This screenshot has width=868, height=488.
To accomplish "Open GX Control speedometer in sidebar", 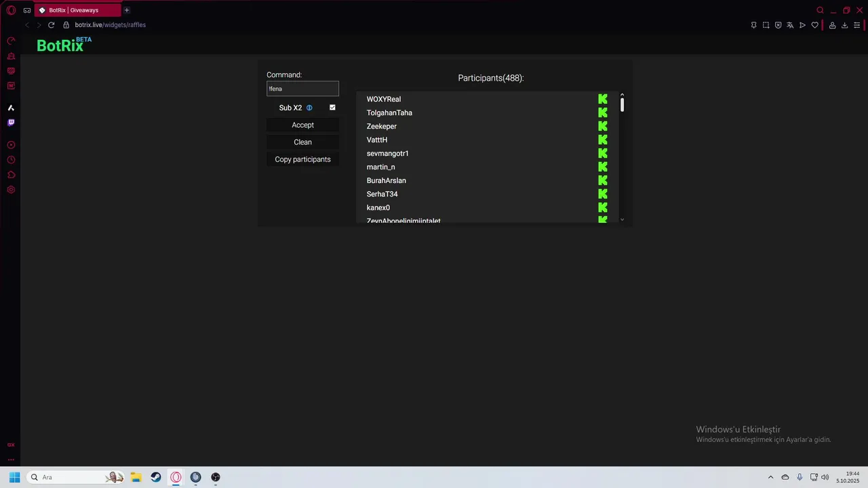I will click(11, 41).
